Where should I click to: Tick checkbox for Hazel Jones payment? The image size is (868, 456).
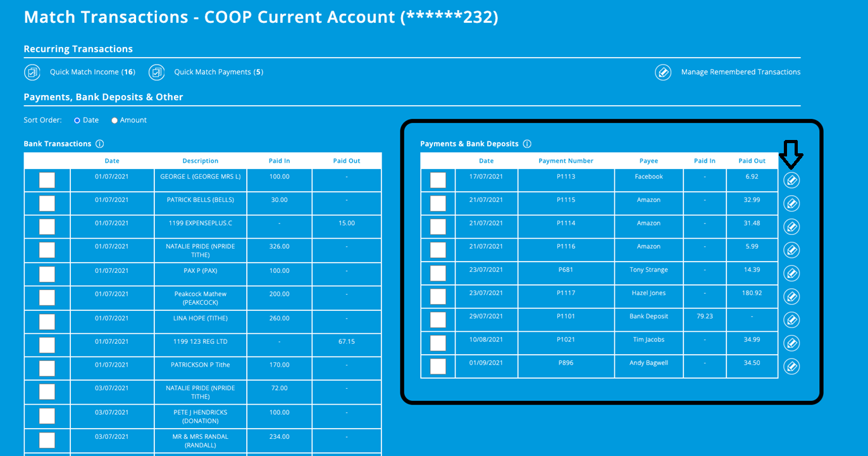tap(438, 296)
